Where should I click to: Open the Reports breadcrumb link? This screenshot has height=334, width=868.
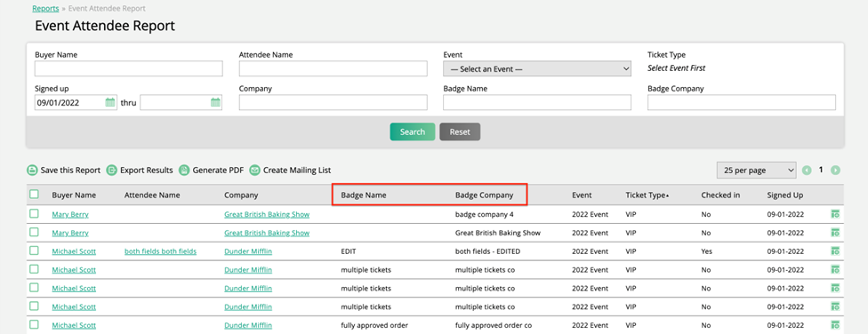46,9
